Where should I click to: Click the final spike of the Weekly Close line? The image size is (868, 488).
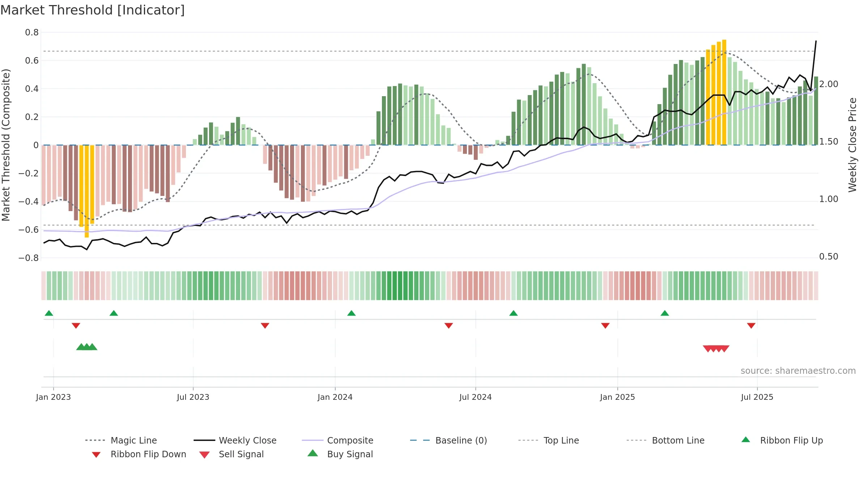coord(813,65)
